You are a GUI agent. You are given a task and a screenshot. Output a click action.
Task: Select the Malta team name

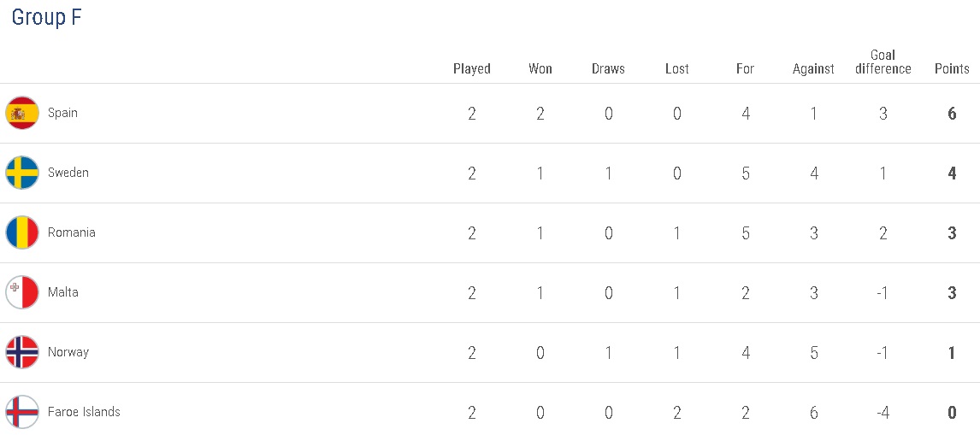[x=63, y=292]
